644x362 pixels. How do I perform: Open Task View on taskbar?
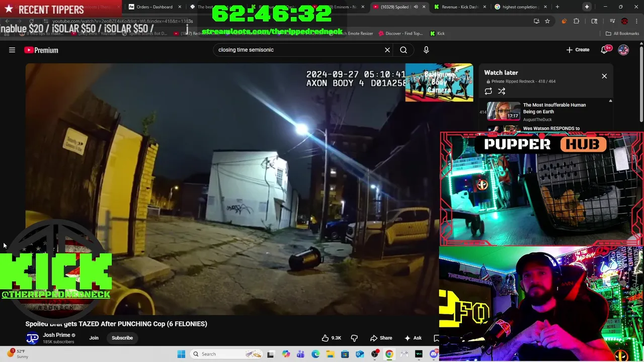(270, 354)
